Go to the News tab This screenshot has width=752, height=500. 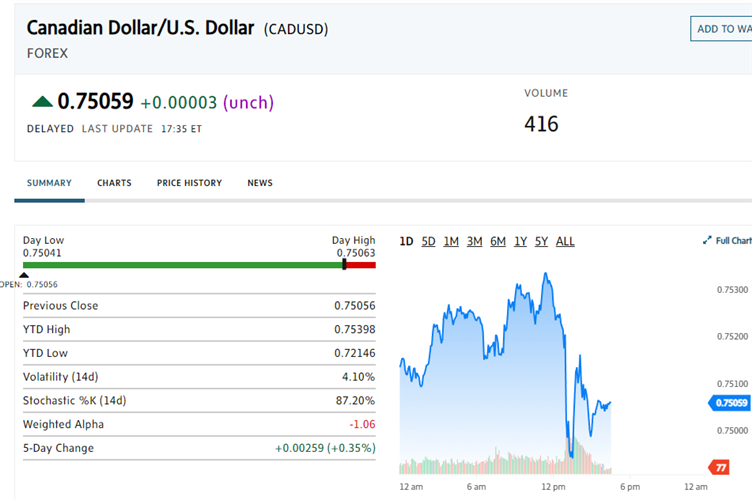pyautogui.click(x=260, y=183)
